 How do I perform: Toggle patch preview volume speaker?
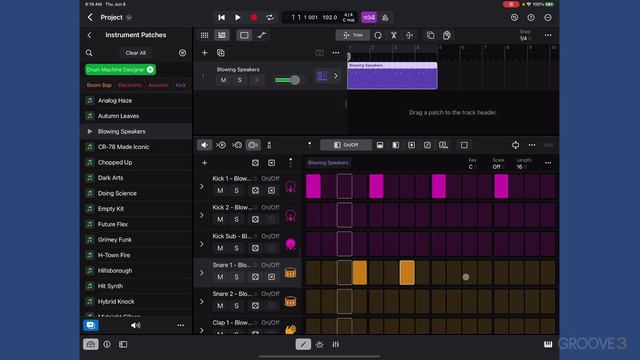[136, 325]
